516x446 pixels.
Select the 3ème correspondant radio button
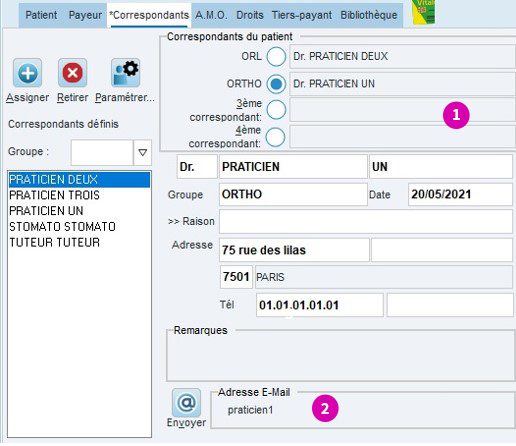click(x=276, y=110)
